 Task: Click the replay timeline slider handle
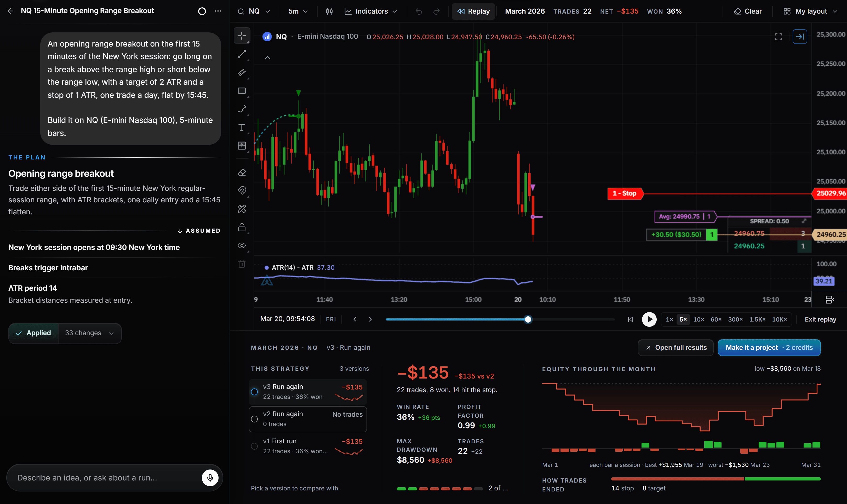tap(528, 319)
